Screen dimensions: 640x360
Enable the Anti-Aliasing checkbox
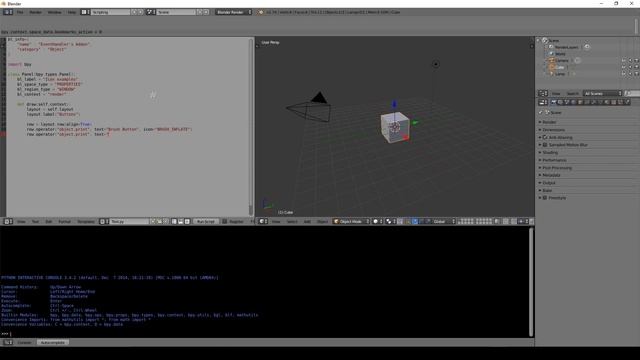pyautogui.click(x=545, y=138)
